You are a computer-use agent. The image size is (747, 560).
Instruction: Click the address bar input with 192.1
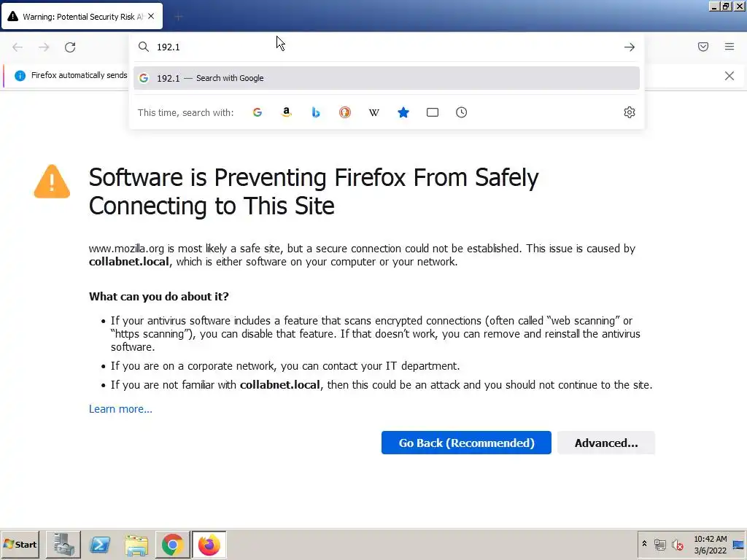[386, 47]
